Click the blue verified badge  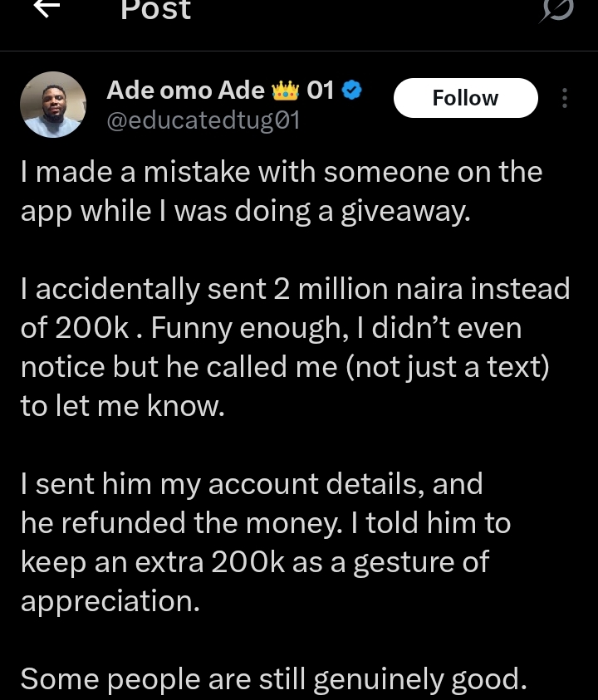click(351, 91)
